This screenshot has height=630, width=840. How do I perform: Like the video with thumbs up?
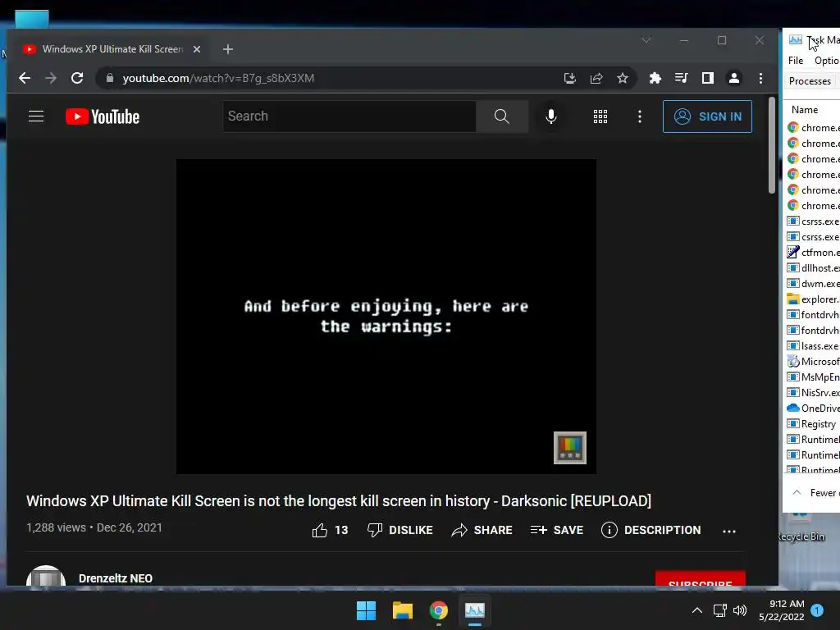pyautogui.click(x=330, y=531)
